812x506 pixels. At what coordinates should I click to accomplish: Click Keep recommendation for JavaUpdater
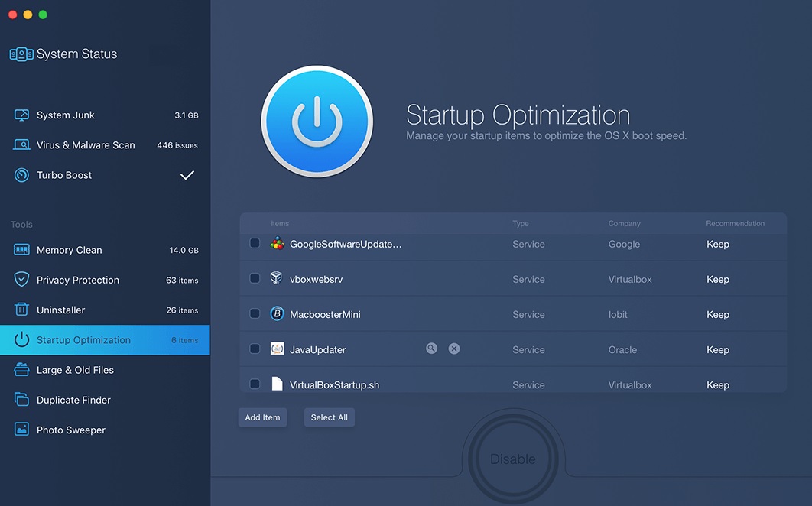[718, 349]
